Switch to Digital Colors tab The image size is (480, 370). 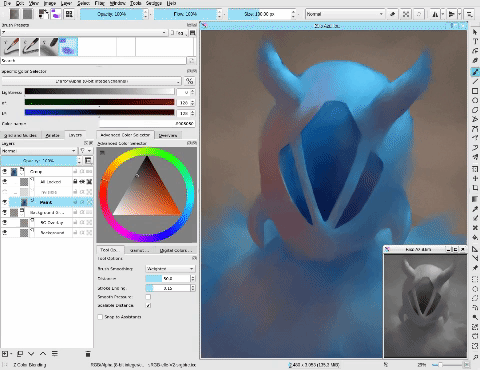coord(175,250)
